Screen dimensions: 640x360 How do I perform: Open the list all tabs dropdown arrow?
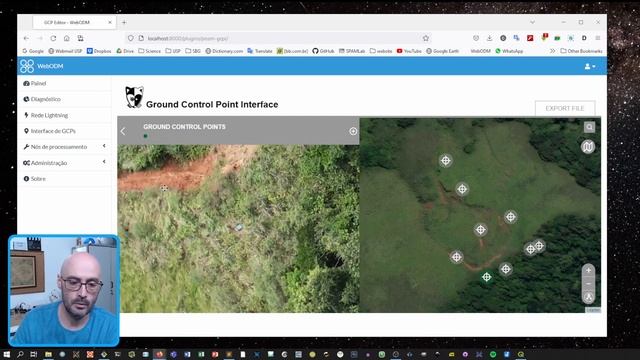click(532, 22)
